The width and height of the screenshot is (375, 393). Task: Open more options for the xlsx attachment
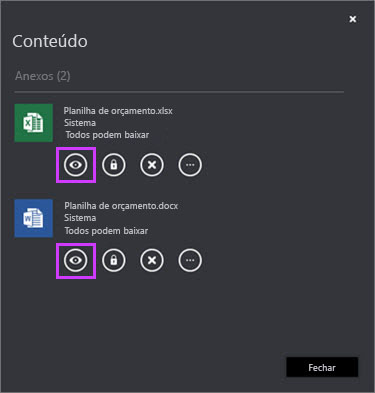tap(190, 165)
